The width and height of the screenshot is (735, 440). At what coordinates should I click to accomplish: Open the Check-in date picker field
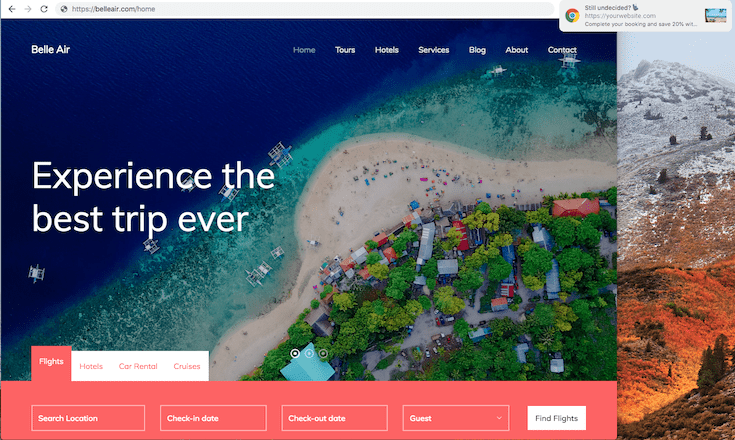213,418
